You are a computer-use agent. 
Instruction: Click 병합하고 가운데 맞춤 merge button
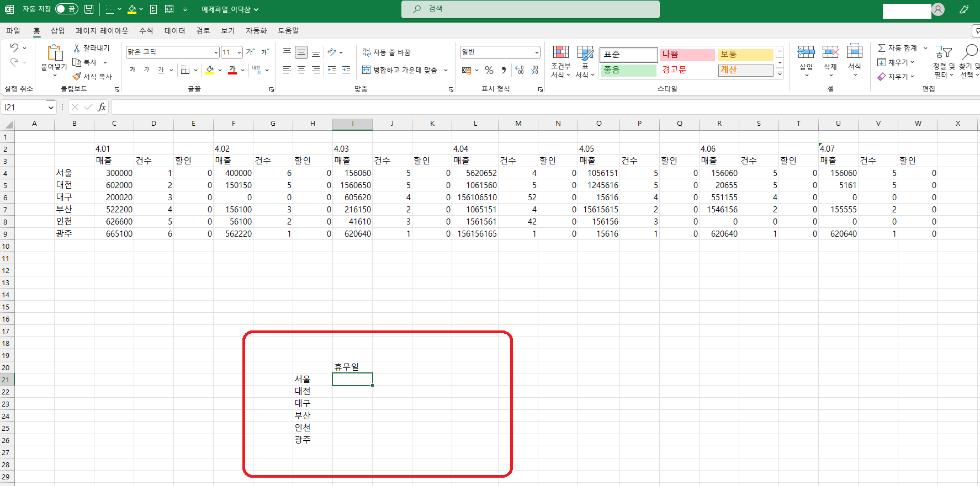(x=400, y=70)
